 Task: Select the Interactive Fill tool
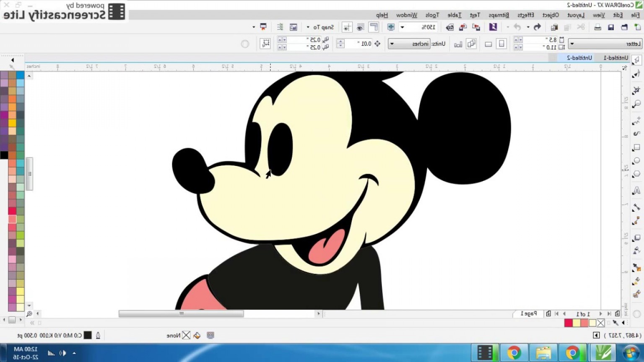pos(636,281)
